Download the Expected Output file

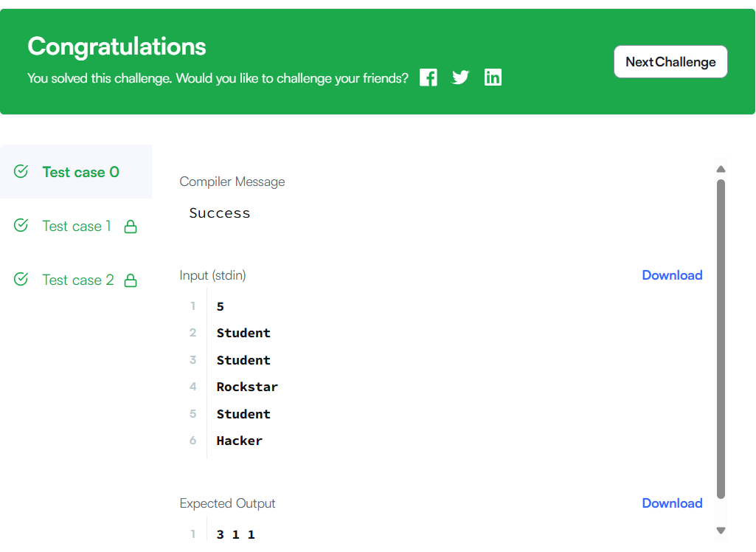click(672, 503)
